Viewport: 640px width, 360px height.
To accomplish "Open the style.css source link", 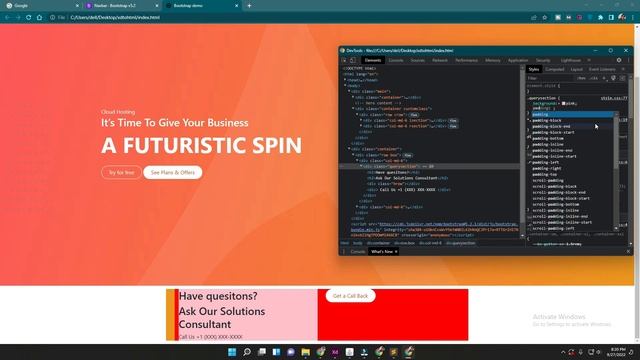I will (x=614, y=98).
